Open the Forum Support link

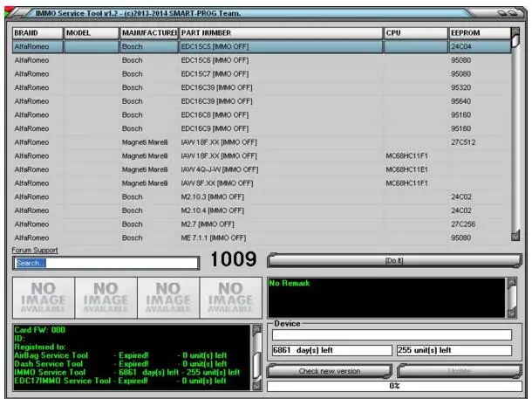pos(35,251)
